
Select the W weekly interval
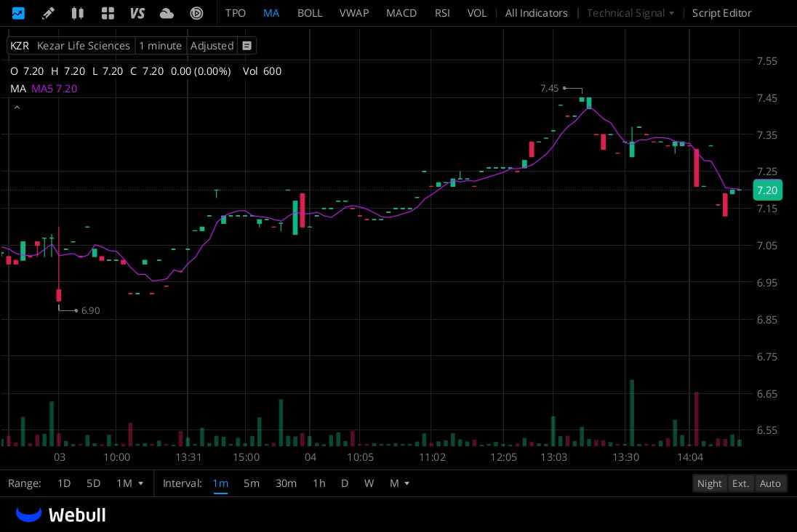(x=369, y=484)
